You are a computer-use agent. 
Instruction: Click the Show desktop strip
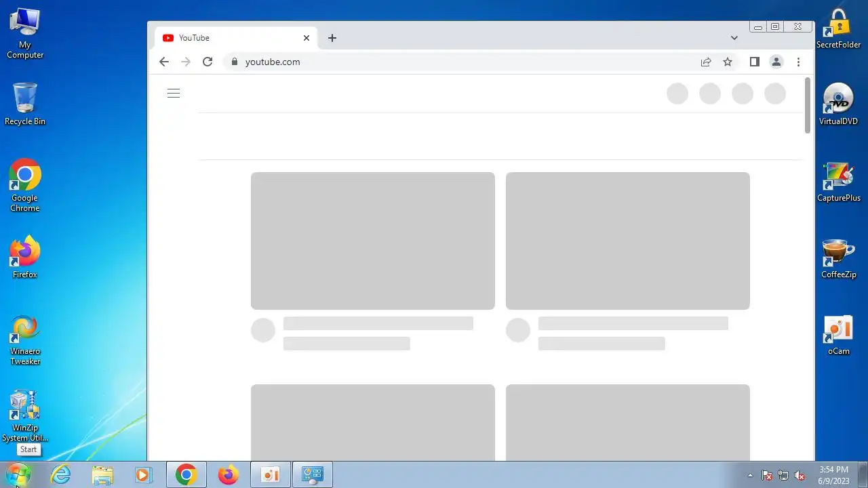click(863, 474)
